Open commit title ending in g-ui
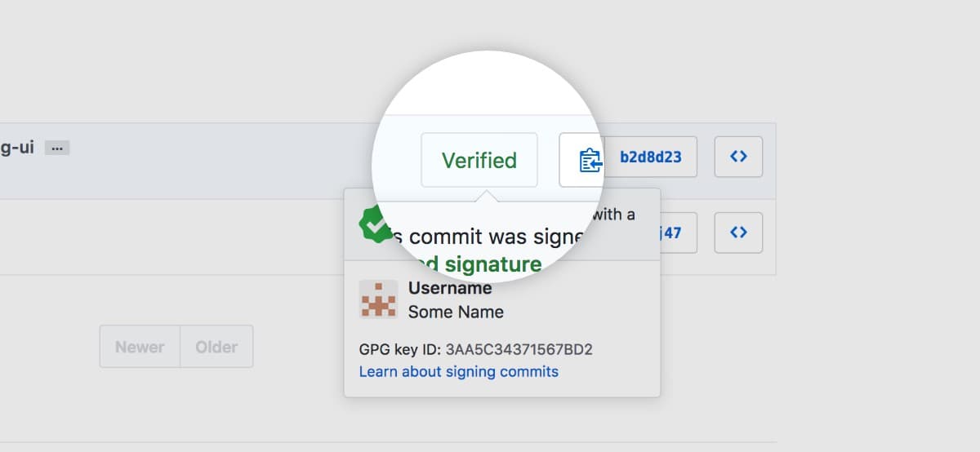 click(x=17, y=148)
